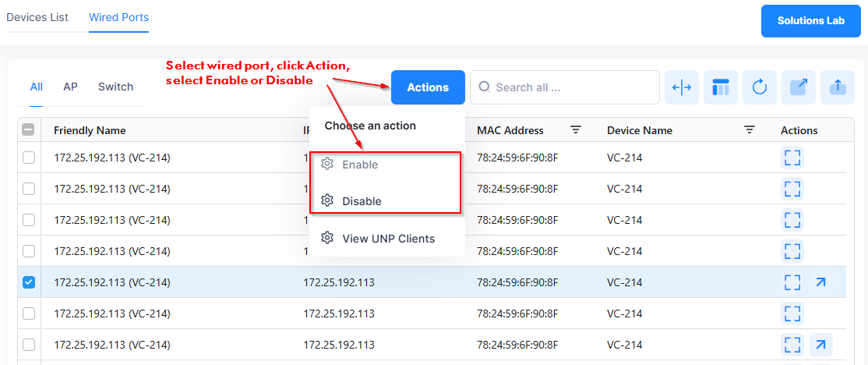
Task: Switch to the Devices List tab
Action: (x=37, y=17)
